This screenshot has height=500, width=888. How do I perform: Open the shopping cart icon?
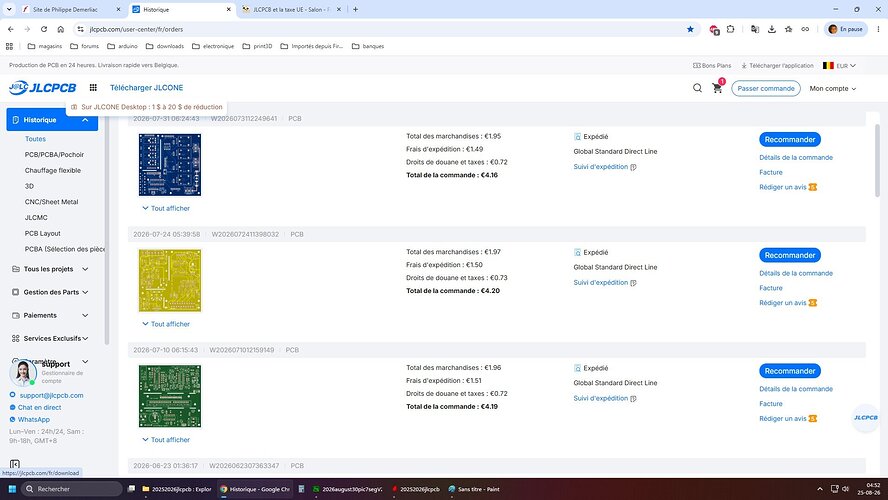click(717, 88)
